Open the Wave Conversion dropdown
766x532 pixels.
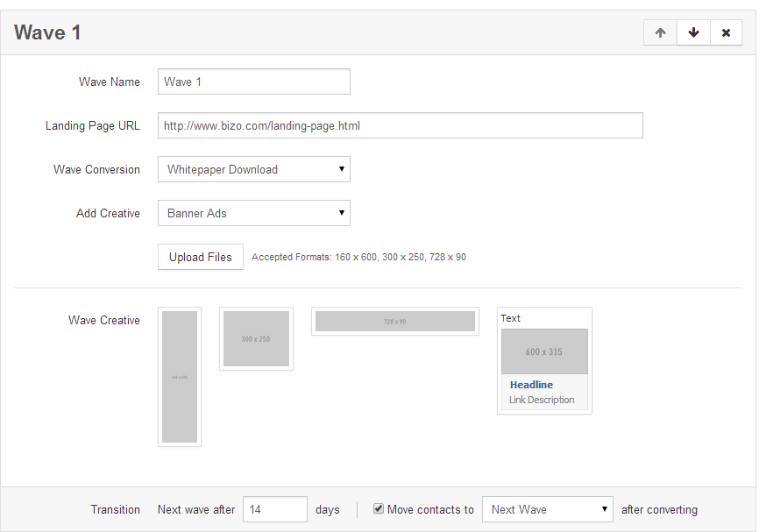(253, 169)
